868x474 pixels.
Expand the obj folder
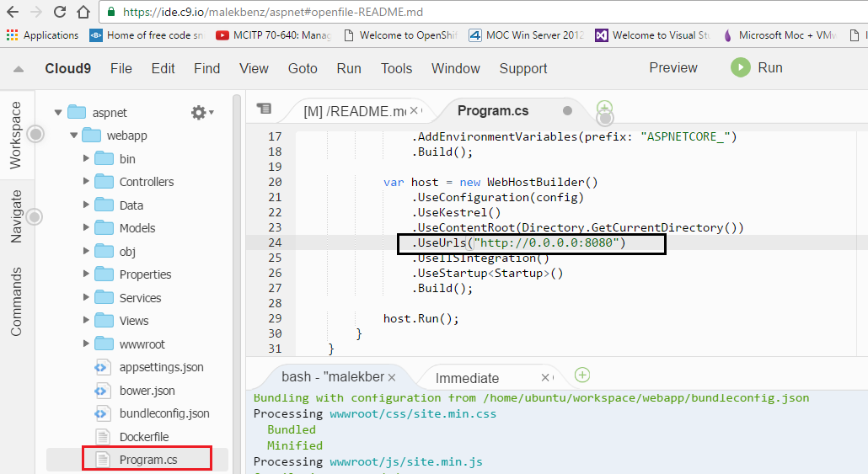[x=86, y=251]
